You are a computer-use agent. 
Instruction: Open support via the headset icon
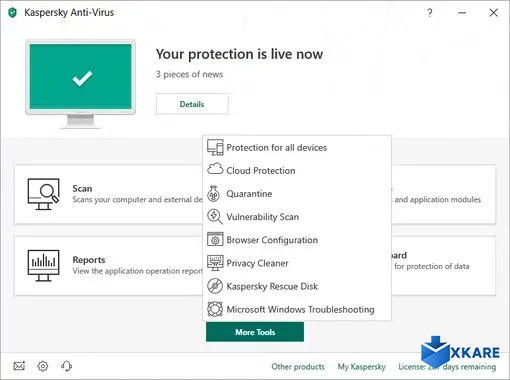(x=66, y=366)
